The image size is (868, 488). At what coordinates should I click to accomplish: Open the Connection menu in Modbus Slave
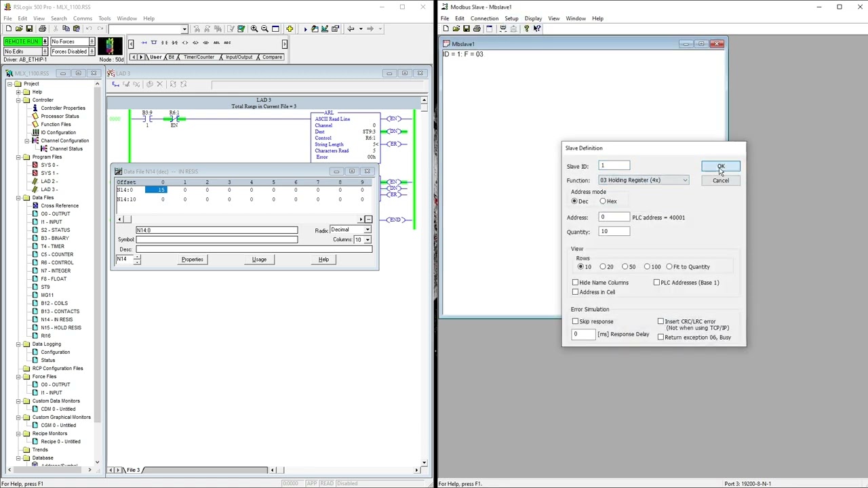[484, 18]
